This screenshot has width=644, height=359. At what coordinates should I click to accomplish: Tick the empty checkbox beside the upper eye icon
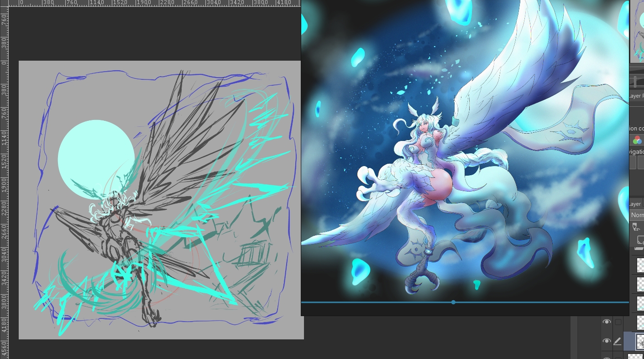click(x=618, y=322)
